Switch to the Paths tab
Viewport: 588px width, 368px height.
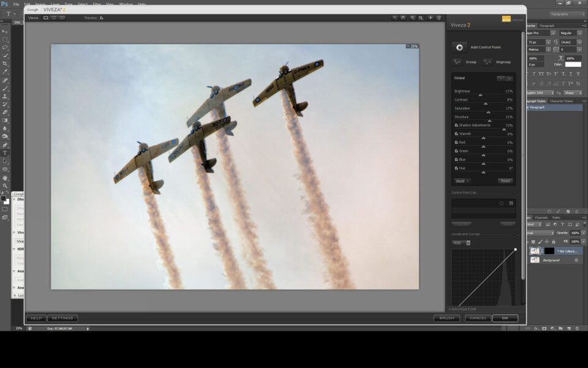coord(556,218)
